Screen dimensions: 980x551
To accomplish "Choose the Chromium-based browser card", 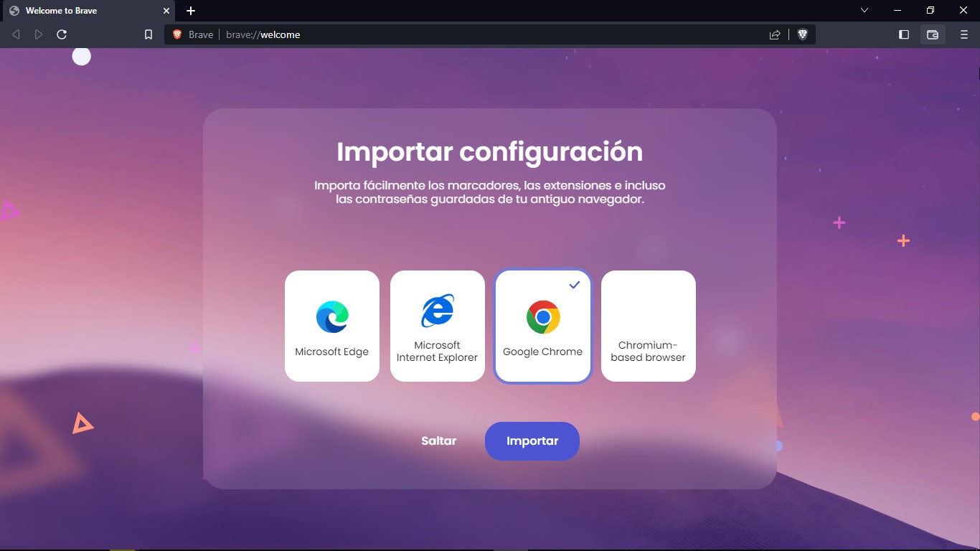I will 649,326.
